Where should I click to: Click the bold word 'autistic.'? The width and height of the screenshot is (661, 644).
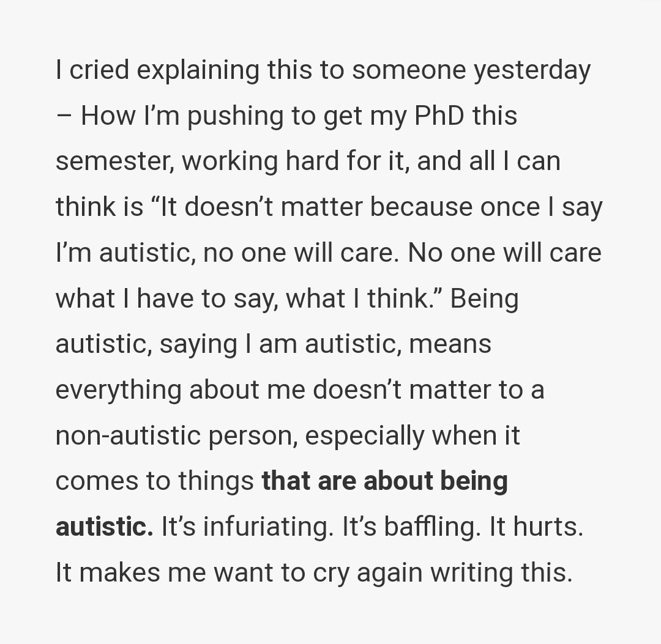pos(105,527)
